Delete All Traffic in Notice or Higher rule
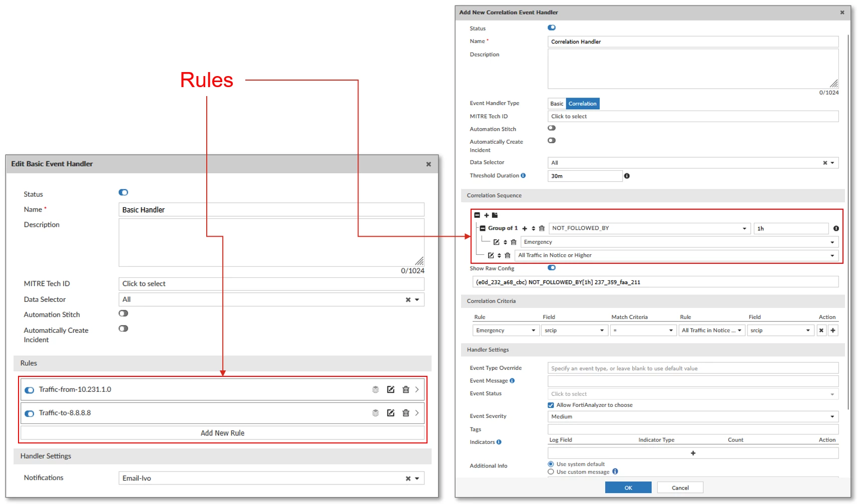 508,255
